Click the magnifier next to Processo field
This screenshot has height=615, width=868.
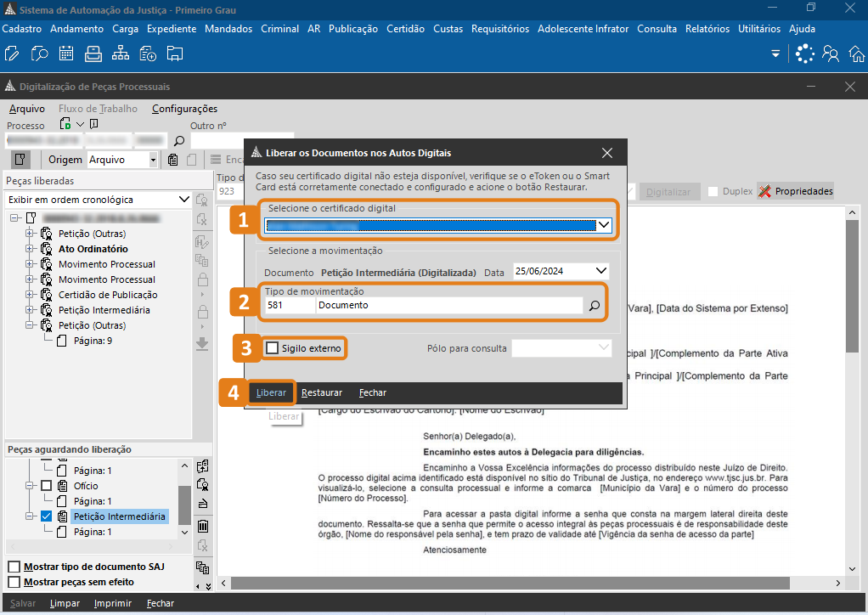tap(179, 141)
